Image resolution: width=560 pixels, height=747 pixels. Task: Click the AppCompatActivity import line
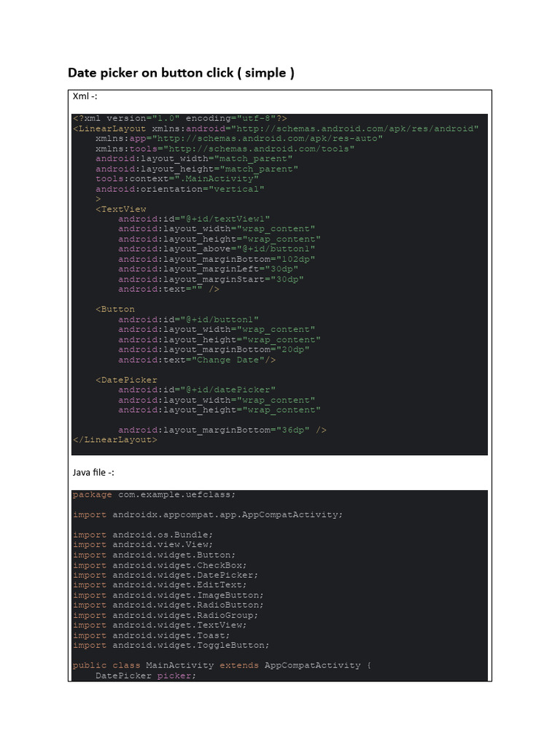click(x=207, y=514)
